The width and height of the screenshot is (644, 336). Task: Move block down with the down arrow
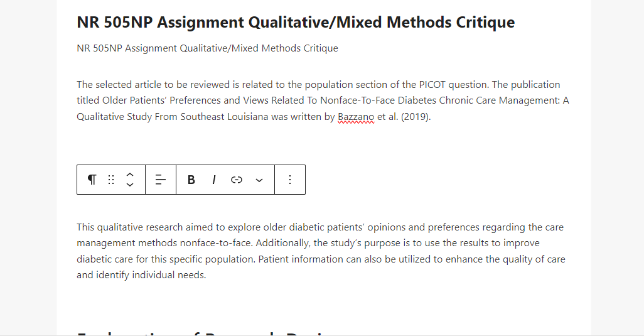(x=130, y=185)
